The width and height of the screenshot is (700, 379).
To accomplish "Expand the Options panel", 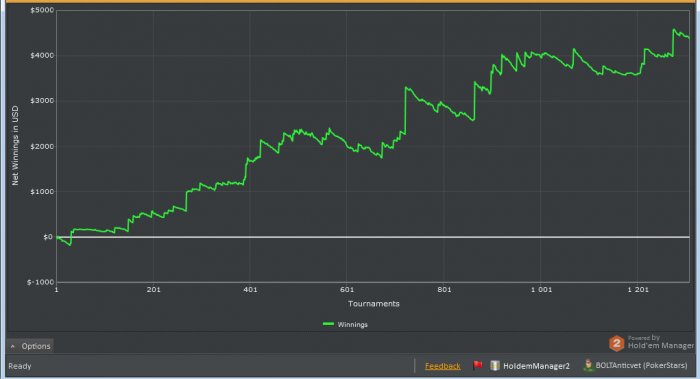I will [30, 346].
